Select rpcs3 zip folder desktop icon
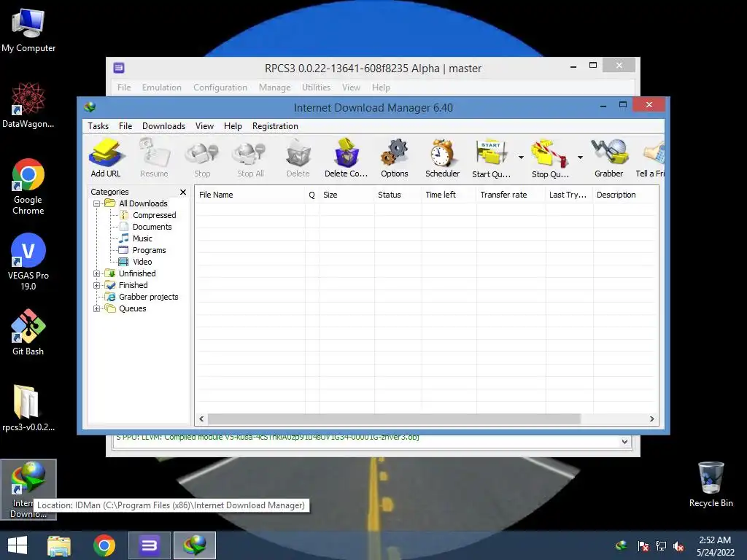Image resolution: width=747 pixels, height=560 pixels. (28, 408)
